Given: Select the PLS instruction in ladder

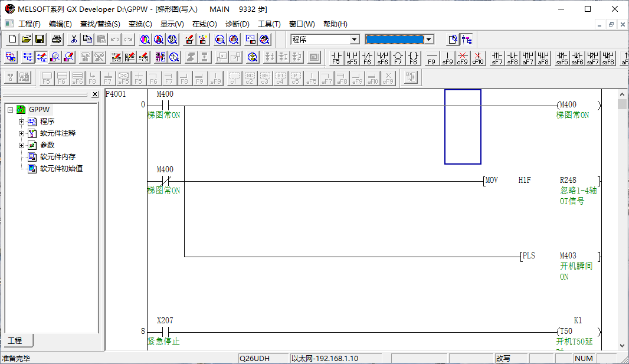Looking at the screenshot, I should point(529,256).
